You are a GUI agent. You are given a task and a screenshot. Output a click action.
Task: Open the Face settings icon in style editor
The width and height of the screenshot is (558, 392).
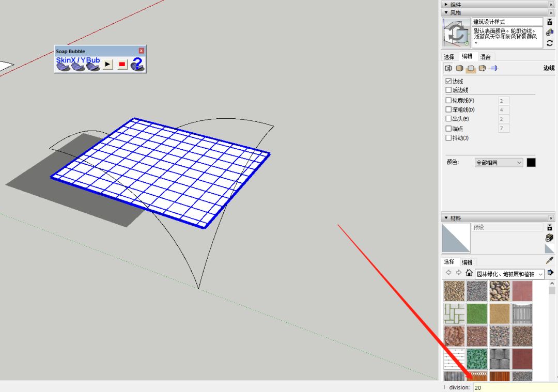point(459,68)
